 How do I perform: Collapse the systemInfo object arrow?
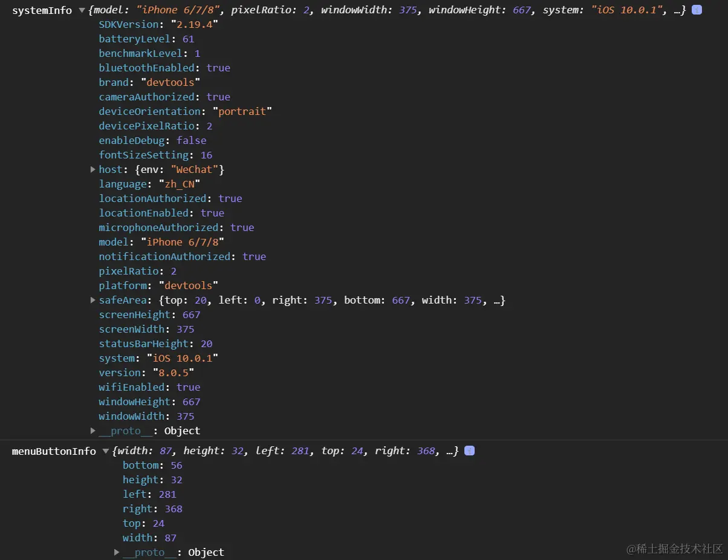(x=81, y=10)
